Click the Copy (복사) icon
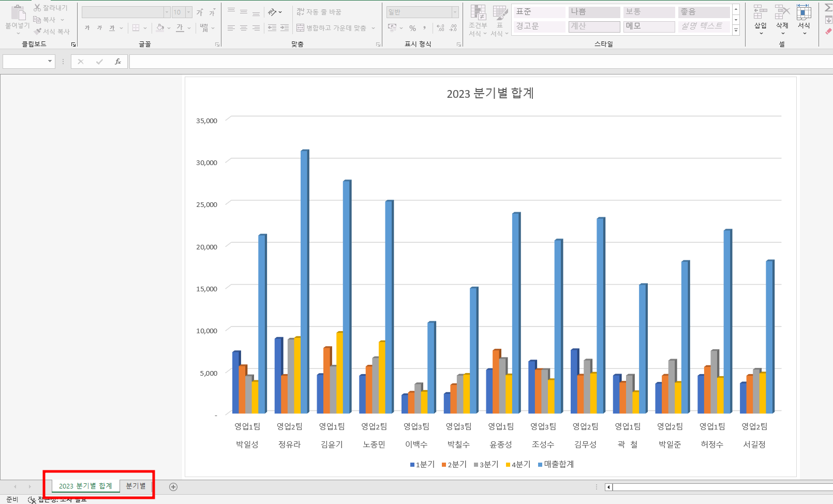 click(37, 20)
